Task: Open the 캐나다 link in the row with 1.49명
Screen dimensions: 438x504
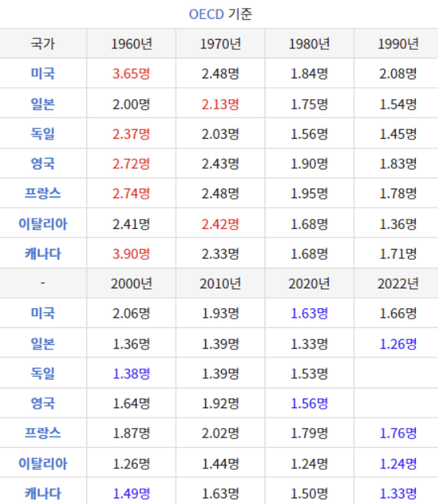Action: pos(43,493)
